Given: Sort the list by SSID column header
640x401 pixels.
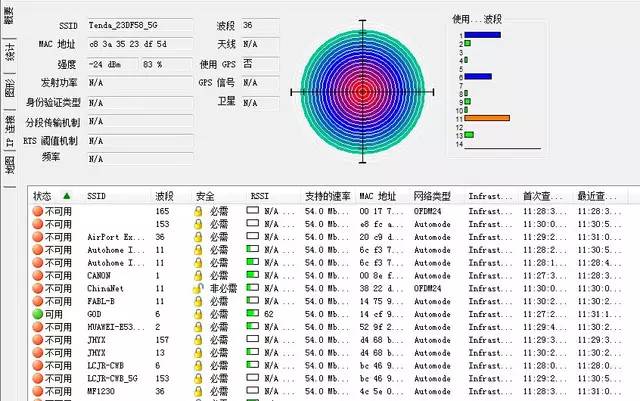Looking at the screenshot, I should [97, 196].
